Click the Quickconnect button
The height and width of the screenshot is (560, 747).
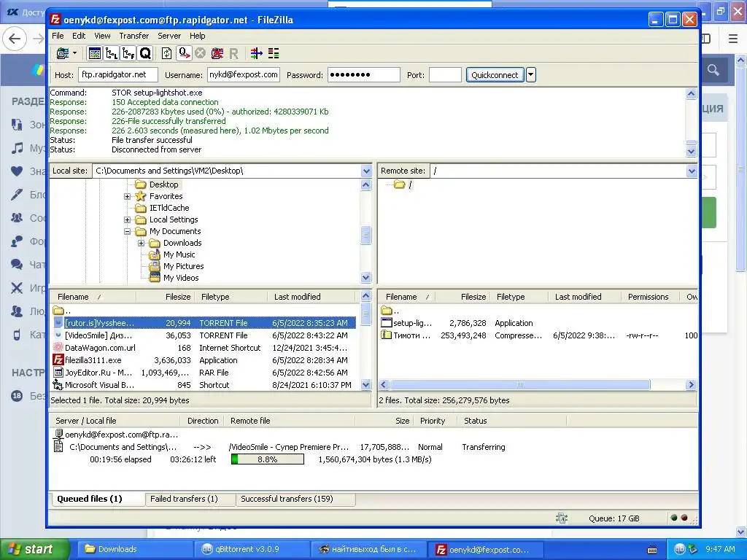pyautogui.click(x=495, y=75)
